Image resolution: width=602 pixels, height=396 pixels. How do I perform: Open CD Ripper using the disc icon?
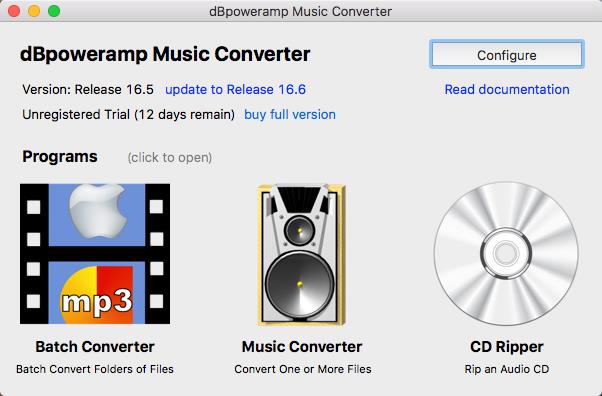pyautogui.click(x=506, y=254)
